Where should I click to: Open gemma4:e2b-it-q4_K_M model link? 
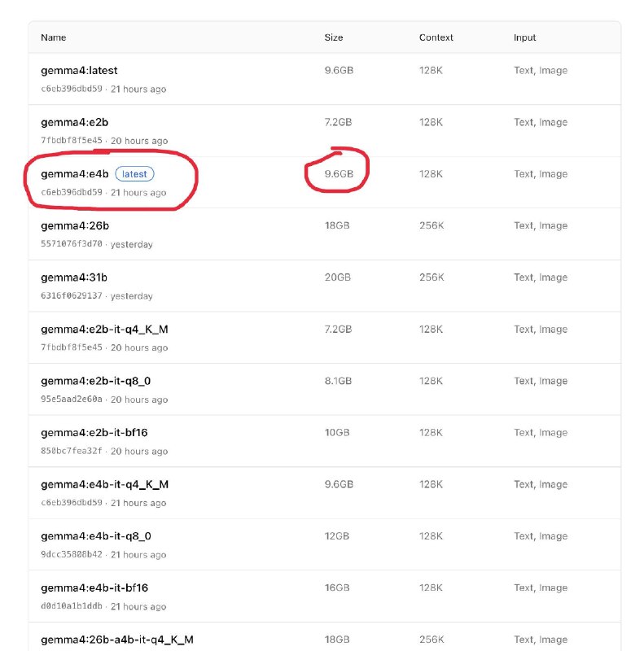(x=99, y=329)
